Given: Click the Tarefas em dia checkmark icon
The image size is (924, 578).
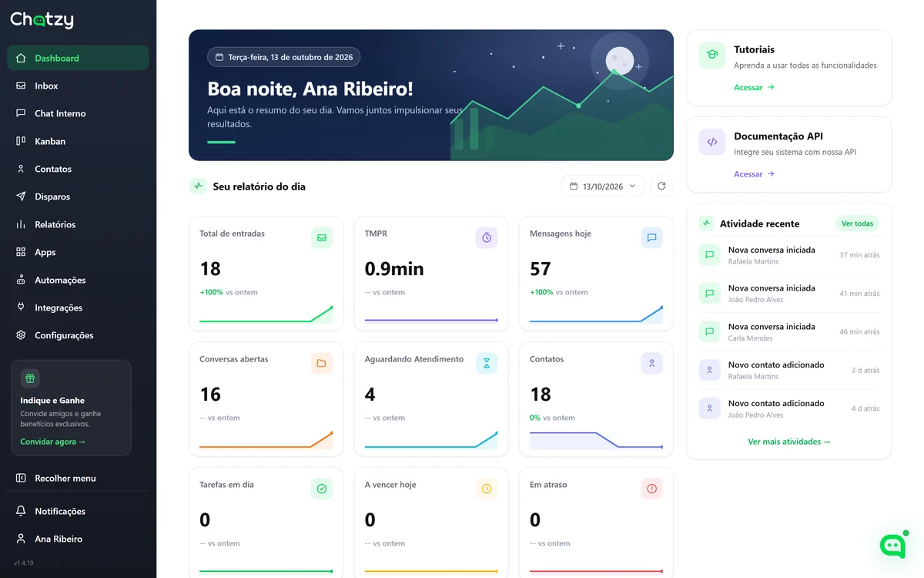Looking at the screenshot, I should [x=322, y=489].
